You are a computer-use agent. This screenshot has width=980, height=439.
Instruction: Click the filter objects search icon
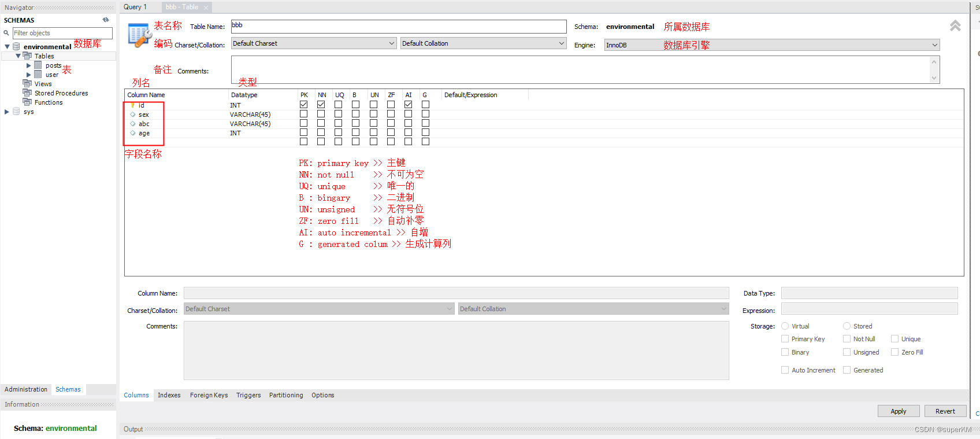click(6, 33)
